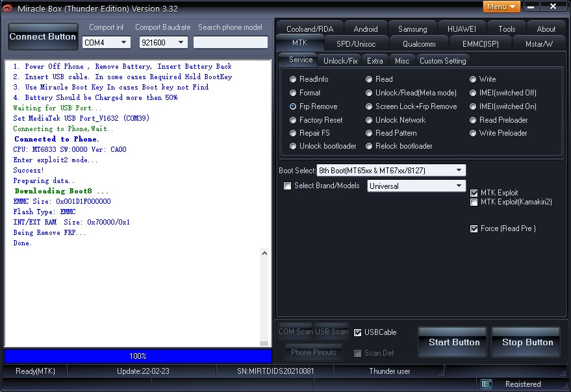Screen dimensions: 571x392
Task: Switch to the Coolsand/RDA tab
Action: (x=310, y=29)
